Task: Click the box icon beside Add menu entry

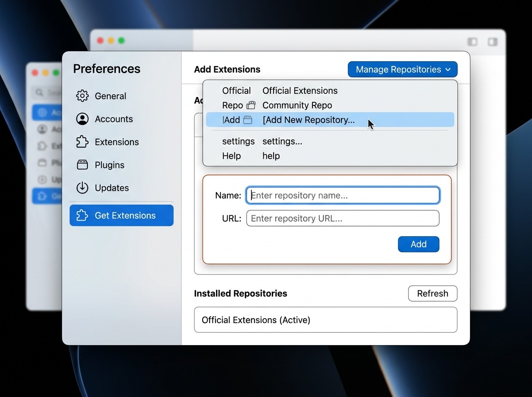Action: pyautogui.click(x=248, y=120)
